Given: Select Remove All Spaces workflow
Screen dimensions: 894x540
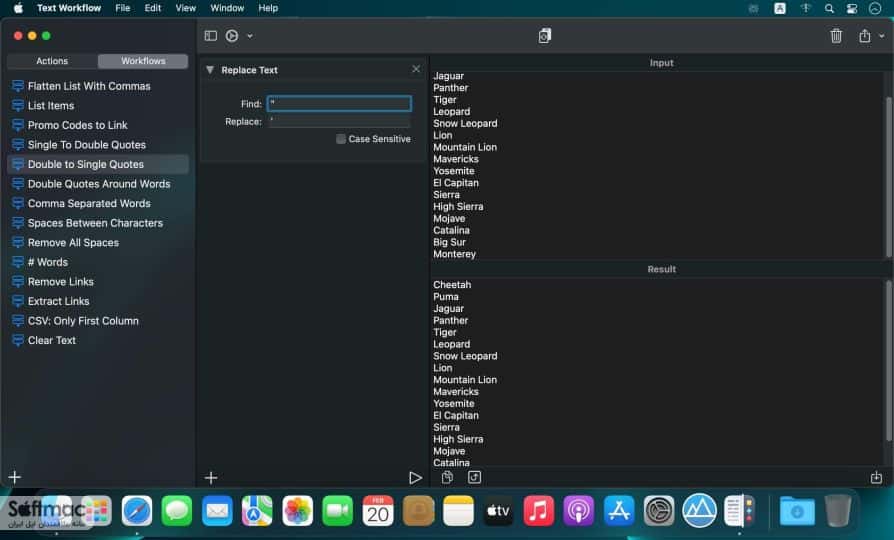Looking at the screenshot, I should 97,242.
